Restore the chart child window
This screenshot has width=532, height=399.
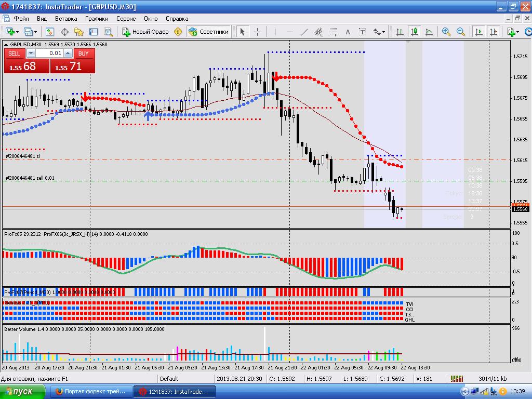[517, 19]
